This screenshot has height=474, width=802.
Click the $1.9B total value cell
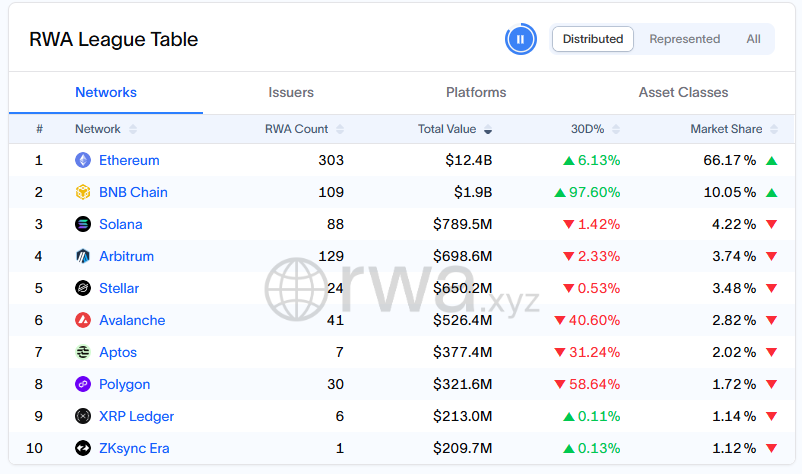pyautogui.click(x=473, y=192)
